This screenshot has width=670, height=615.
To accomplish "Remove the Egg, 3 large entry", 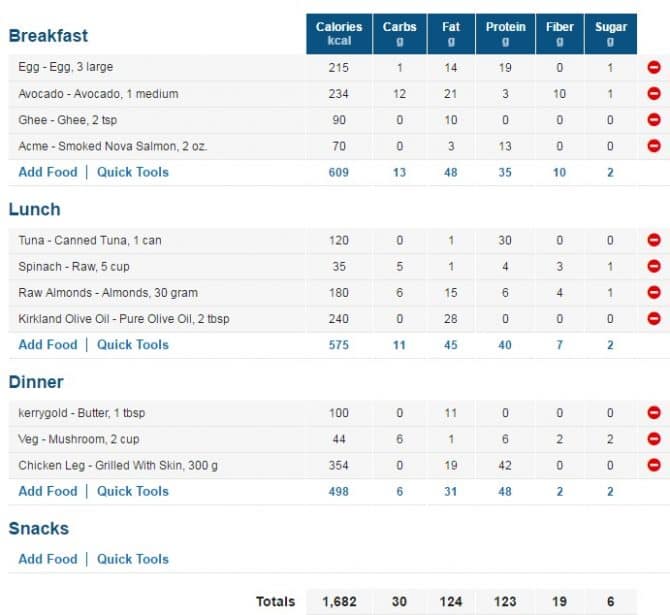I will tap(654, 67).
